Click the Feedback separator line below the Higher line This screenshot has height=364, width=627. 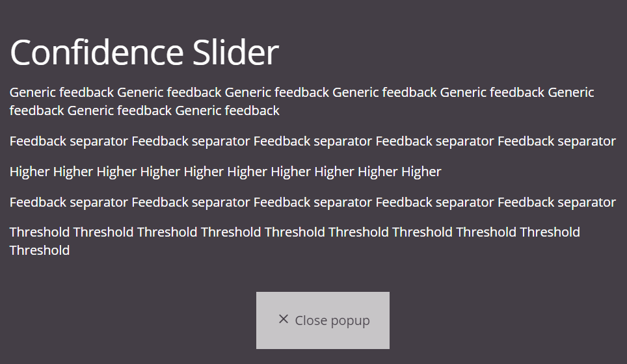(312, 202)
